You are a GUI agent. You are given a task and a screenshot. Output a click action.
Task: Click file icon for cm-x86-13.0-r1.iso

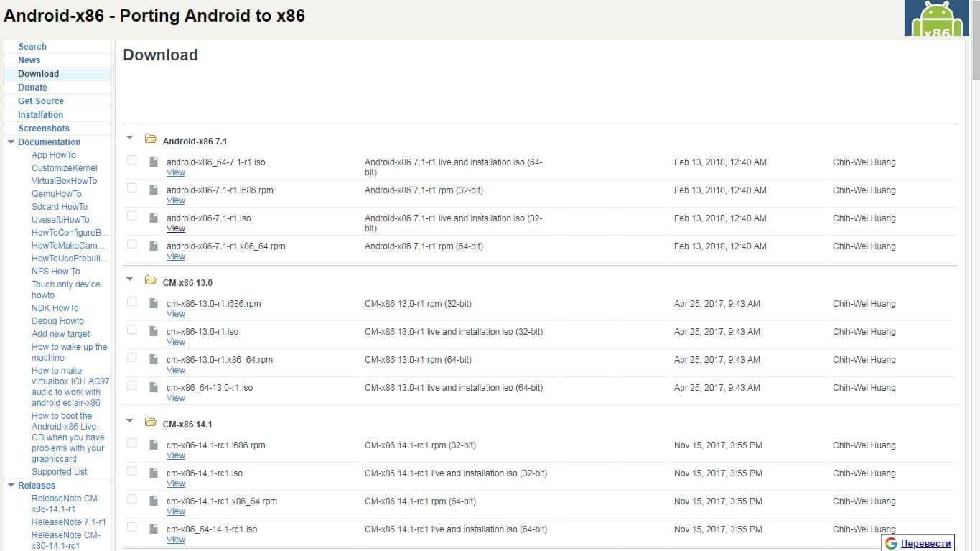click(153, 332)
